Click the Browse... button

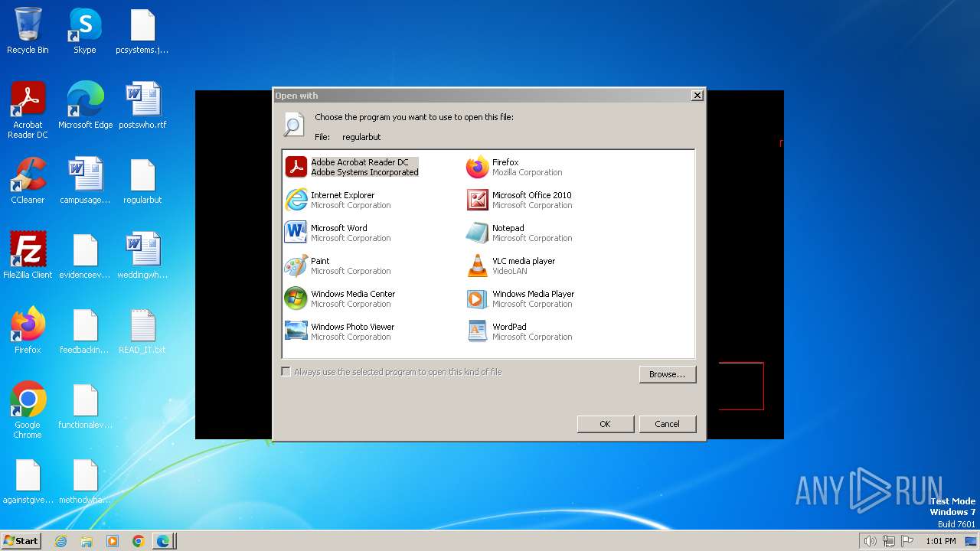[x=667, y=374]
